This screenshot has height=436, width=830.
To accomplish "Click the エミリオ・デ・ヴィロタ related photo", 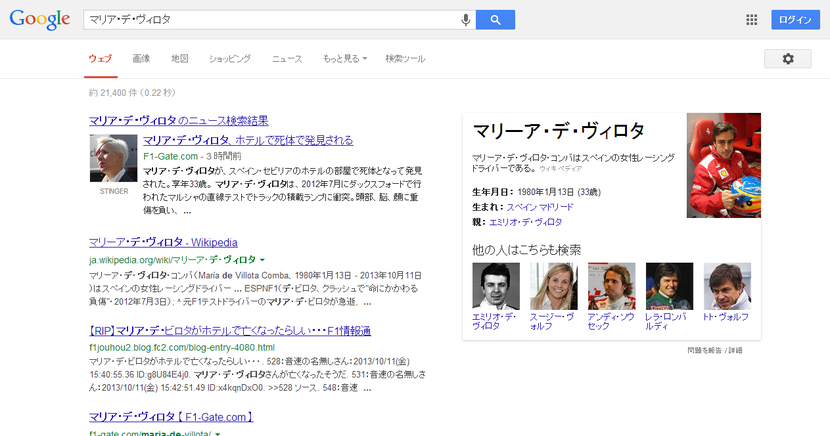I will 496,286.
